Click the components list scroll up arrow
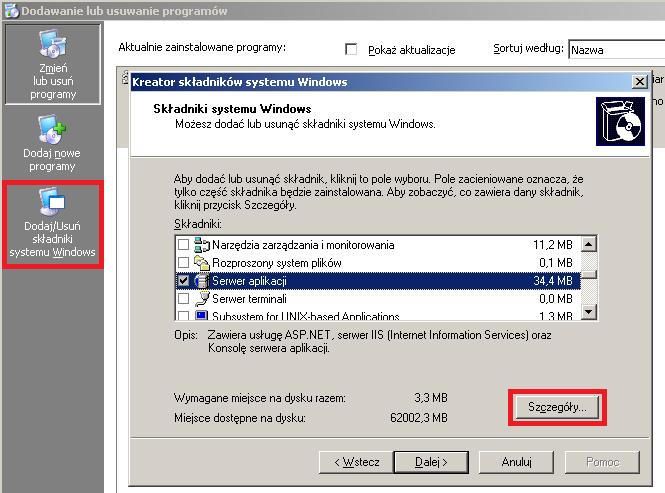 point(589,244)
